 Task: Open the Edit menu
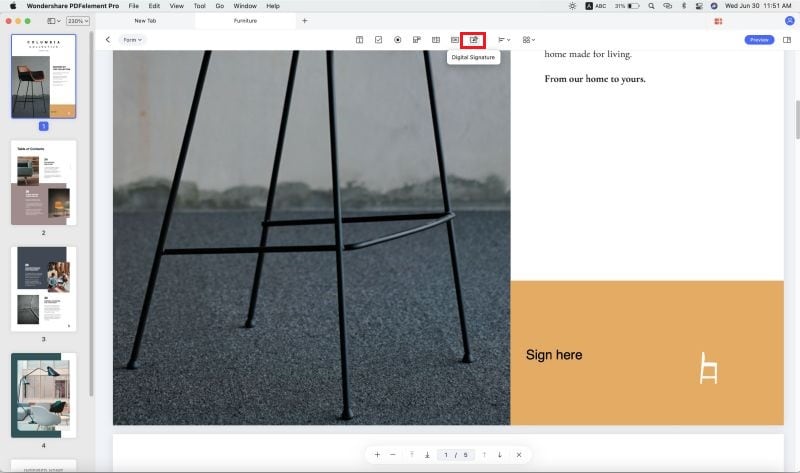pyautogui.click(x=154, y=6)
